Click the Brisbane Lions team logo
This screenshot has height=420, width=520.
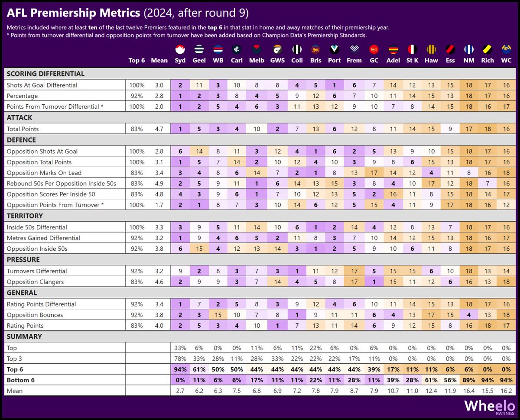tap(315, 49)
